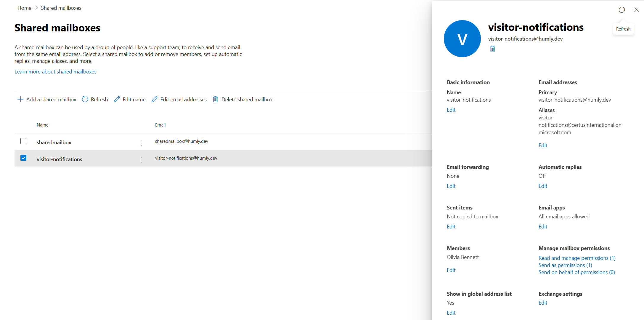Click Send as permissions link

[x=565, y=265]
